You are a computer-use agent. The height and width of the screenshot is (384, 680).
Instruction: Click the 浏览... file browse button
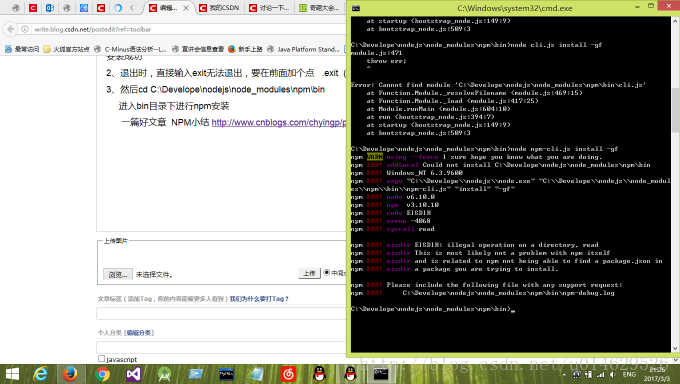pyautogui.click(x=118, y=274)
